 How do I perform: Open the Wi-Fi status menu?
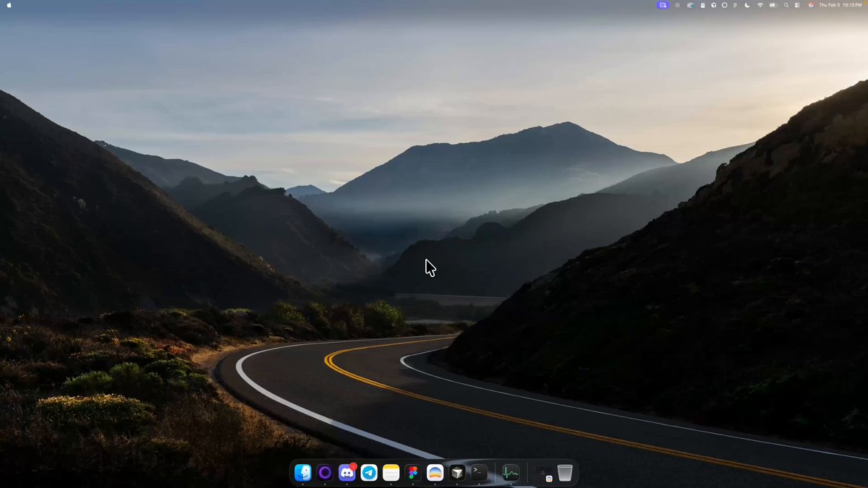[x=760, y=5]
